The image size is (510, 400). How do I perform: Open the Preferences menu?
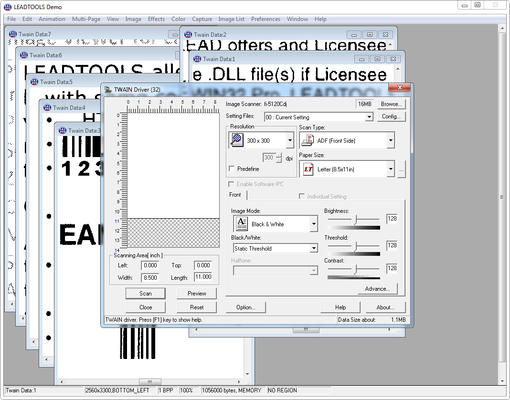click(265, 19)
